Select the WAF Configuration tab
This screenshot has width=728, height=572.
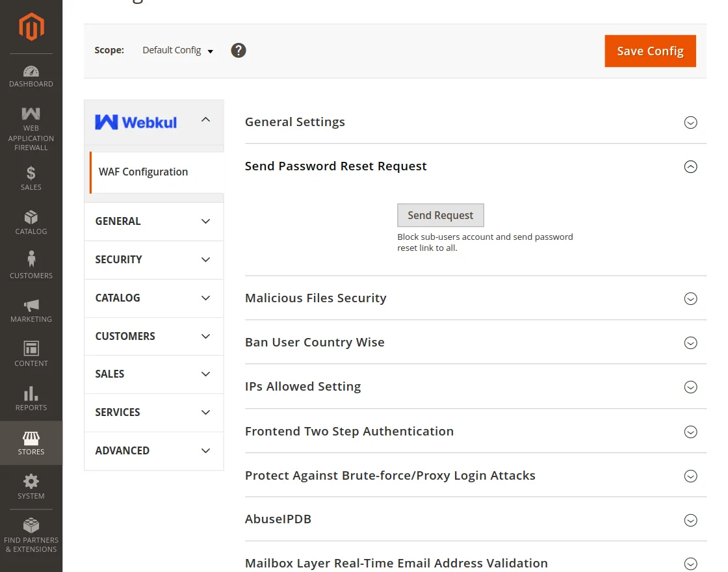144,172
